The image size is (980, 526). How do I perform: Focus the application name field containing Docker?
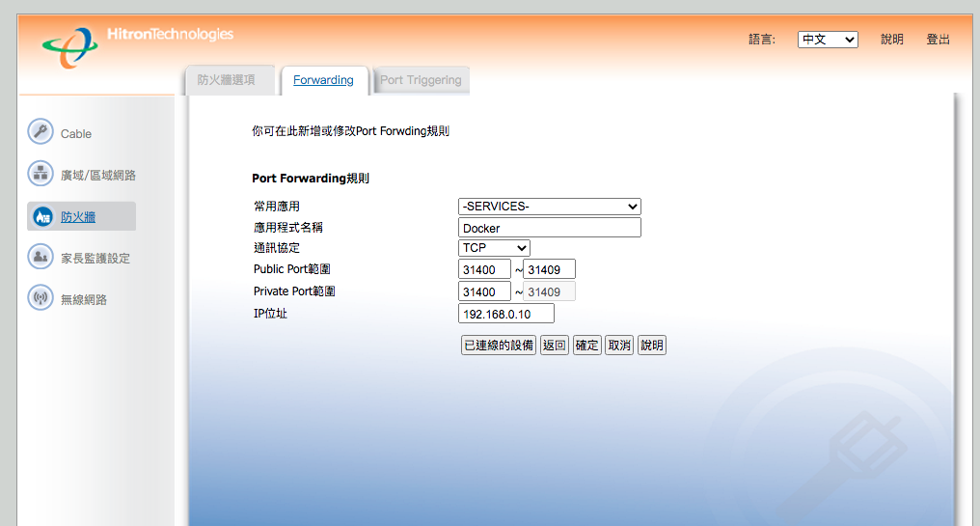550,228
